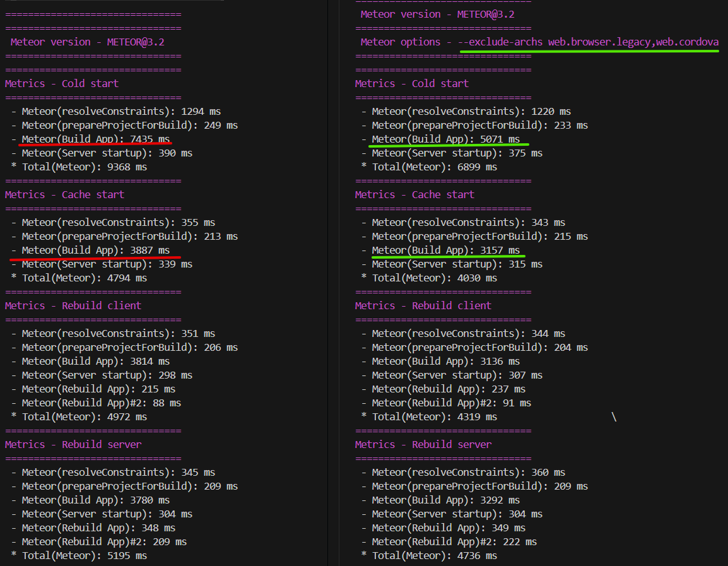Viewport: 728px width, 566px height.
Task: Click the left pane's 'Metrics - Cache start' heading
Action: 64,194
